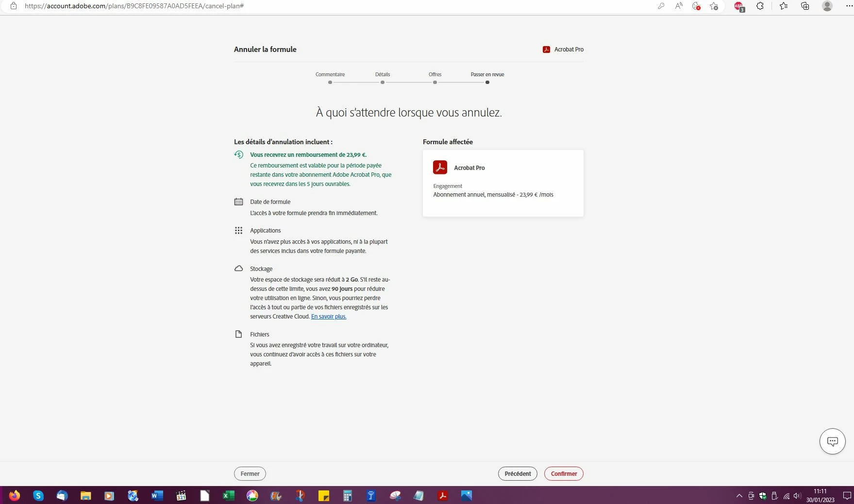Open Windows Security tray icon
The image size is (854, 504).
pyautogui.click(x=763, y=496)
